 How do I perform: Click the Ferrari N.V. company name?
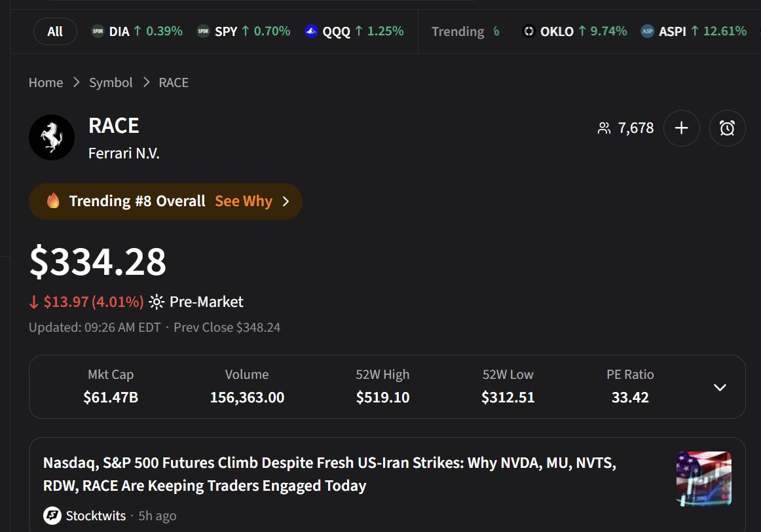click(x=124, y=153)
